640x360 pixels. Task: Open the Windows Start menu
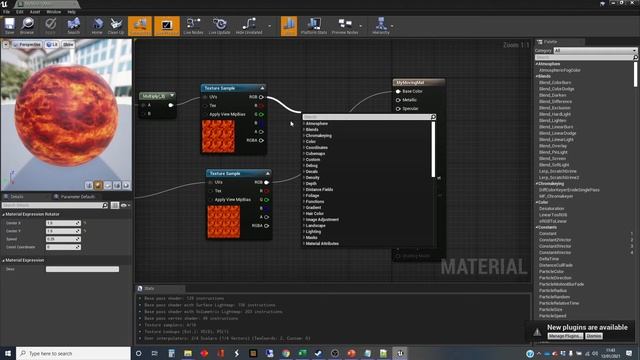click(x=8, y=353)
